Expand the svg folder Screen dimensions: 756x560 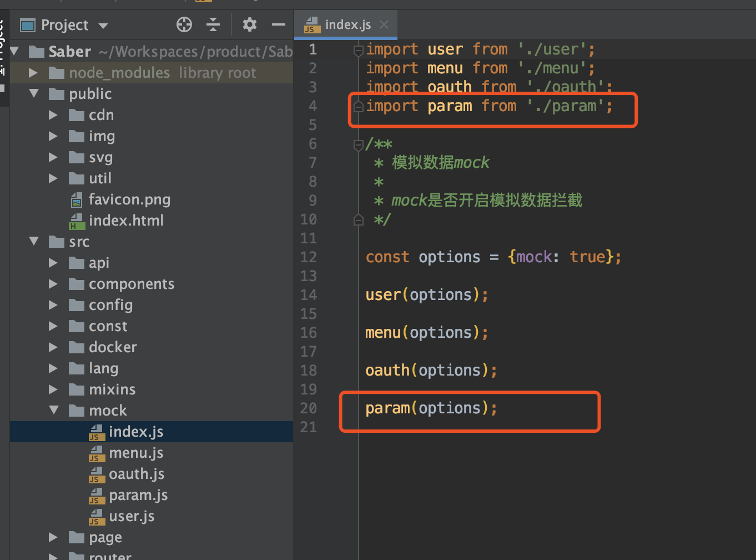click(53, 157)
